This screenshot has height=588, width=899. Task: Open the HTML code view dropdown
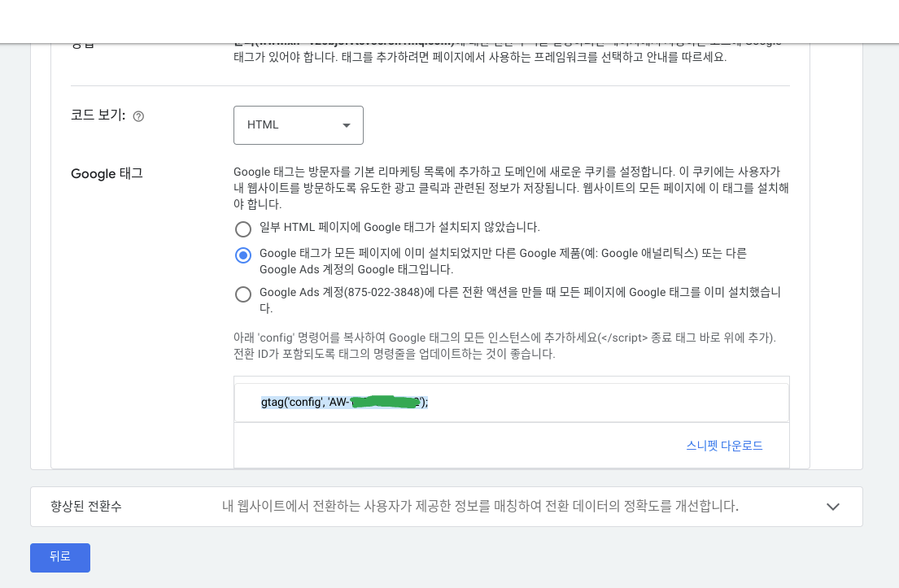(x=298, y=125)
